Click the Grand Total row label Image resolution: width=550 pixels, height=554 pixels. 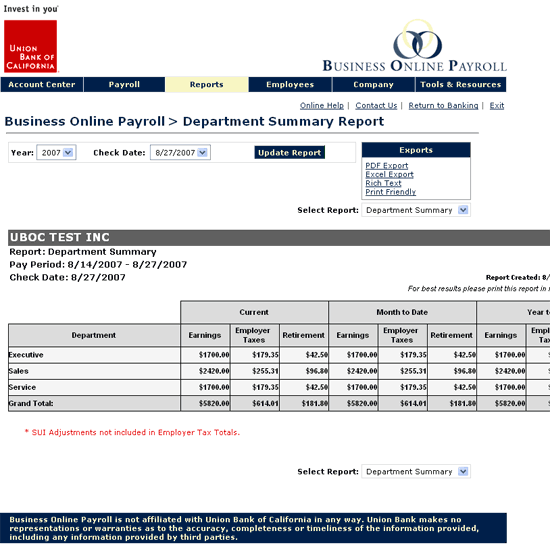point(31,403)
